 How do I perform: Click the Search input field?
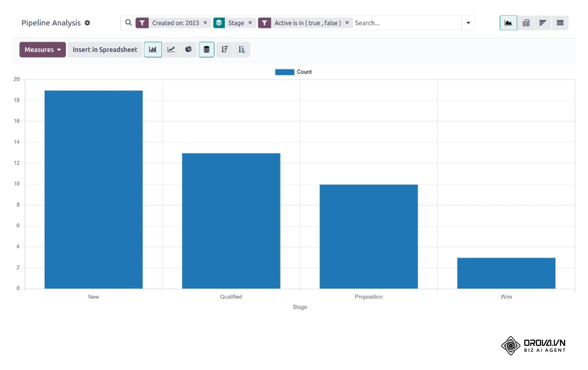407,23
